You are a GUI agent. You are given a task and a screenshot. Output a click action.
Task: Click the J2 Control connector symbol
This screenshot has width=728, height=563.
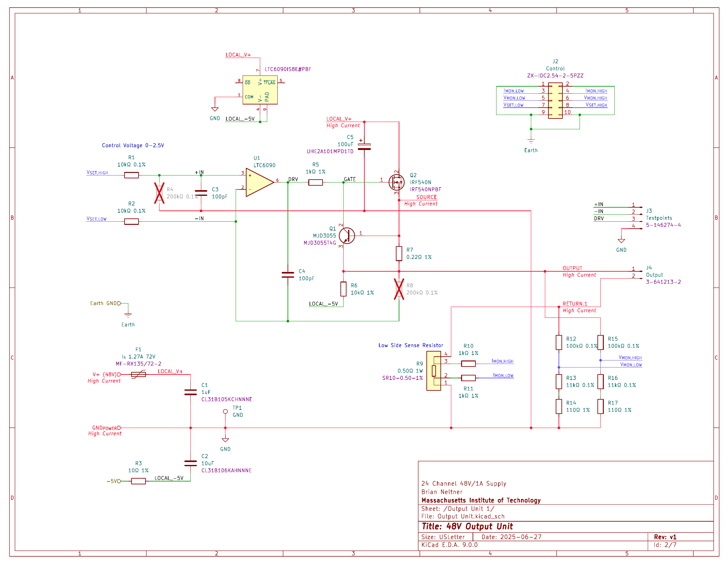click(x=555, y=100)
